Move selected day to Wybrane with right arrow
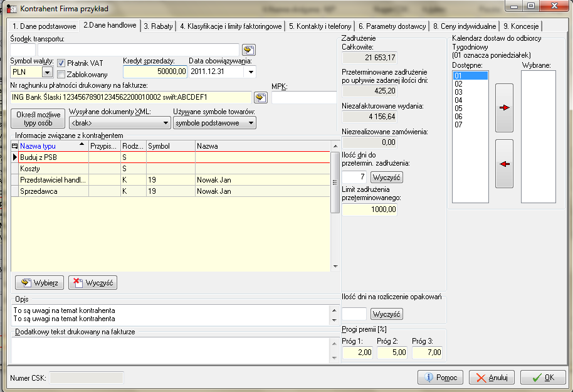The height and width of the screenshot is (392, 573). click(504, 107)
